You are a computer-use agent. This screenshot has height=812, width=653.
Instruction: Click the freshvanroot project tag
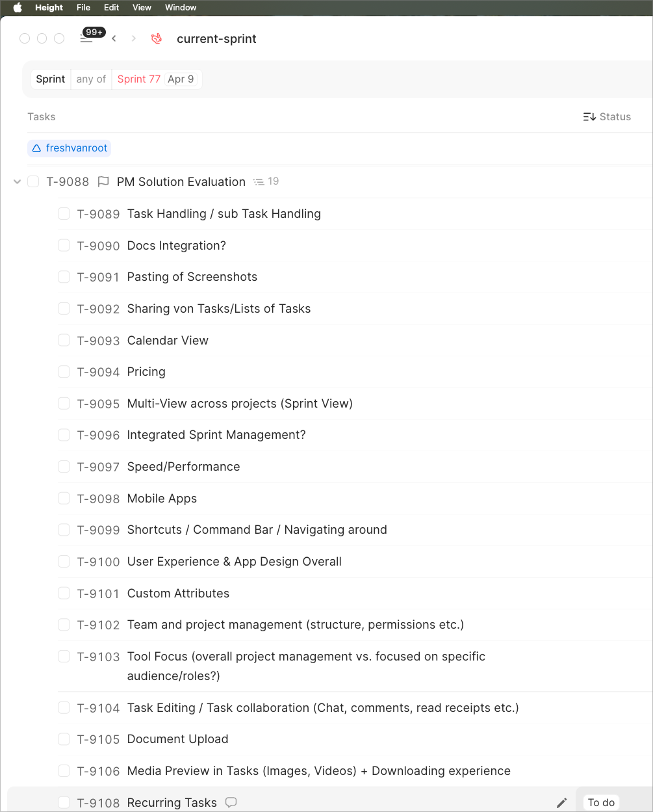(69, 148)
